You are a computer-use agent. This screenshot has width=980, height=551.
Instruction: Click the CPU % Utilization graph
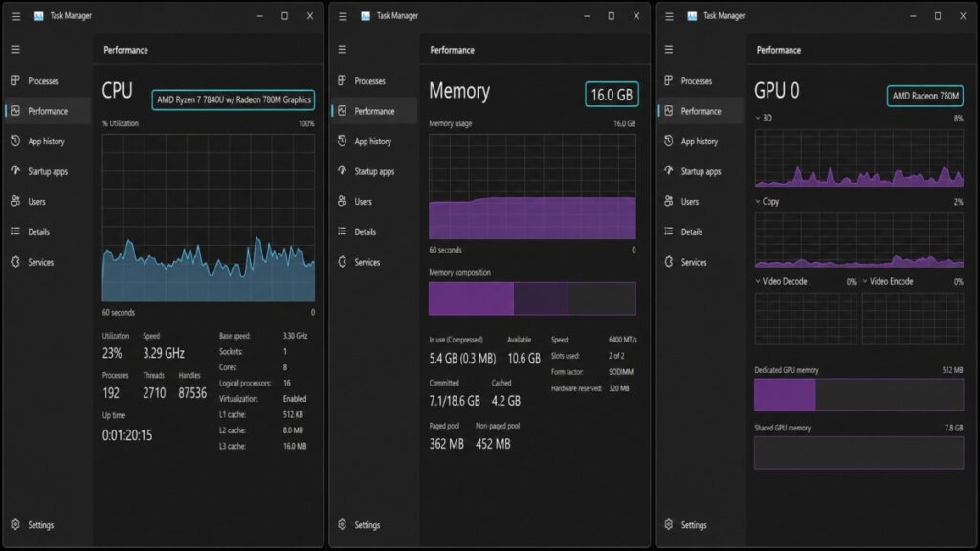tap(208, 218)
